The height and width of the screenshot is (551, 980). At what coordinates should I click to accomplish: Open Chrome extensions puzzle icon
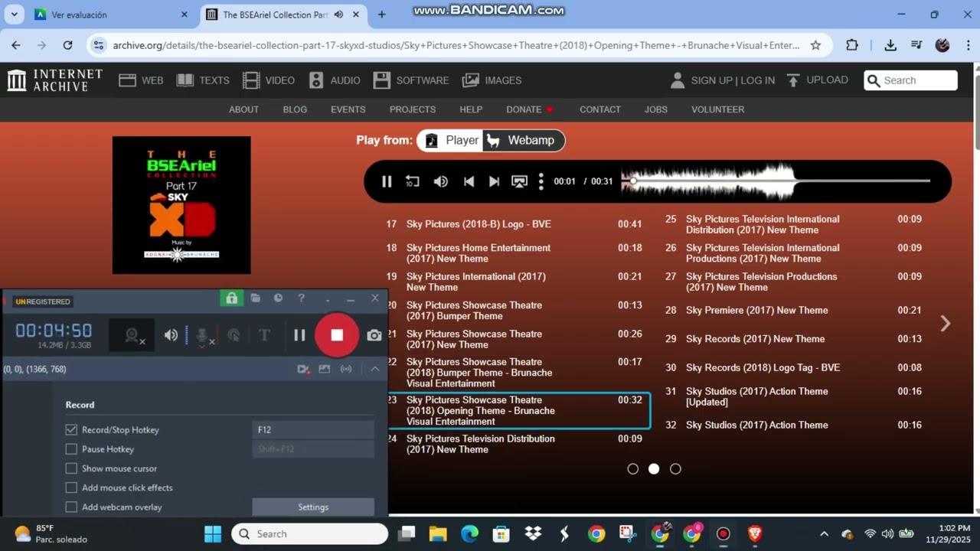(851, 45)
